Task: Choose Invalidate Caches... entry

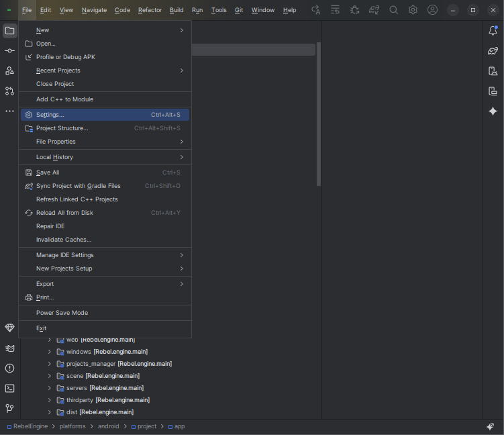Action: (x=105, y=240)
